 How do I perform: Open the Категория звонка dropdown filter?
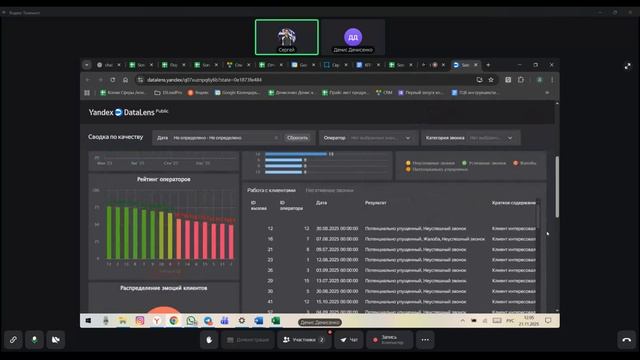pos(470,138)
